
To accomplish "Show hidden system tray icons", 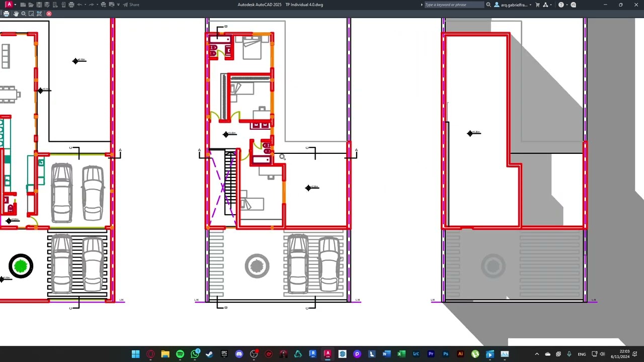I will [537, 354].
